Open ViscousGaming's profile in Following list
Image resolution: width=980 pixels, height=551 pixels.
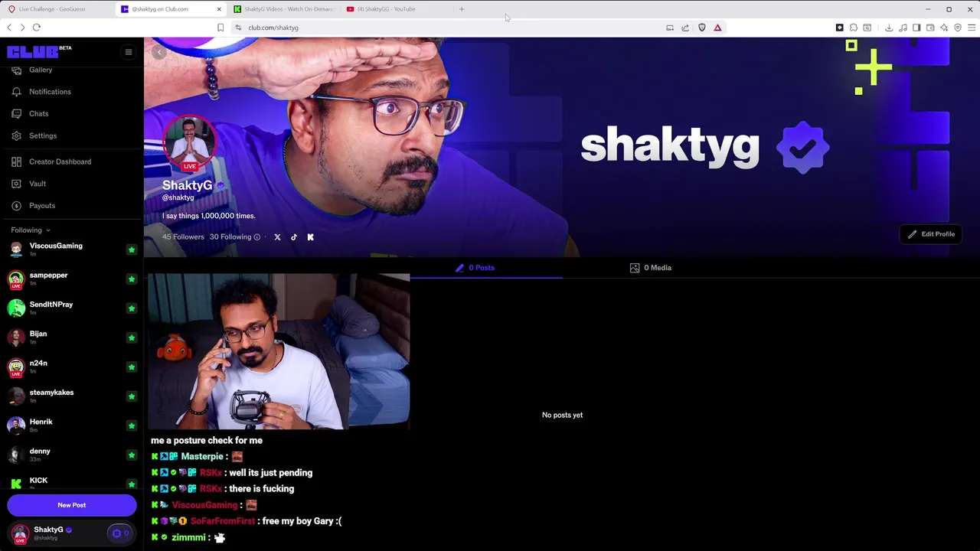point(56,246)
